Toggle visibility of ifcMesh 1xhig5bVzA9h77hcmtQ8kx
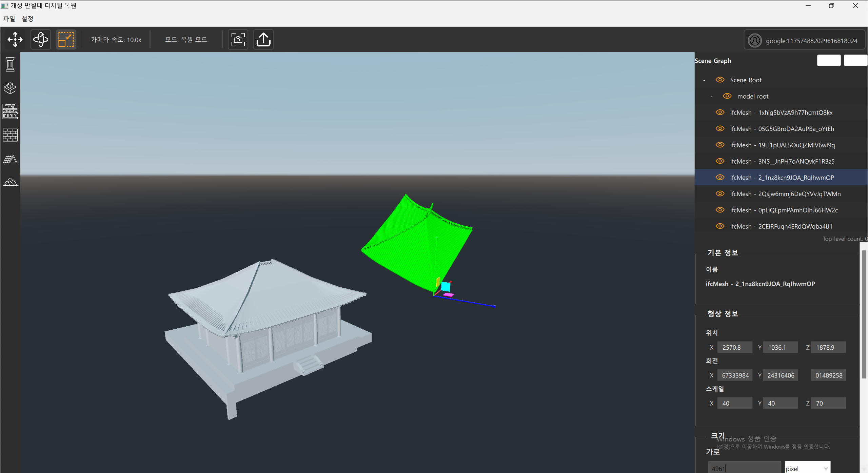This screenshot has width=868, height=473. tap(720, 112)
